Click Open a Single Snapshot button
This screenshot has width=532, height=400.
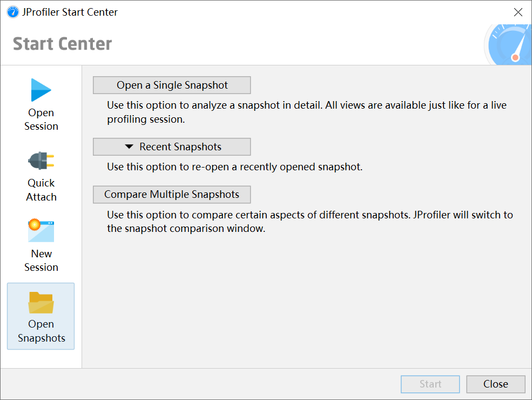(172, 85)
